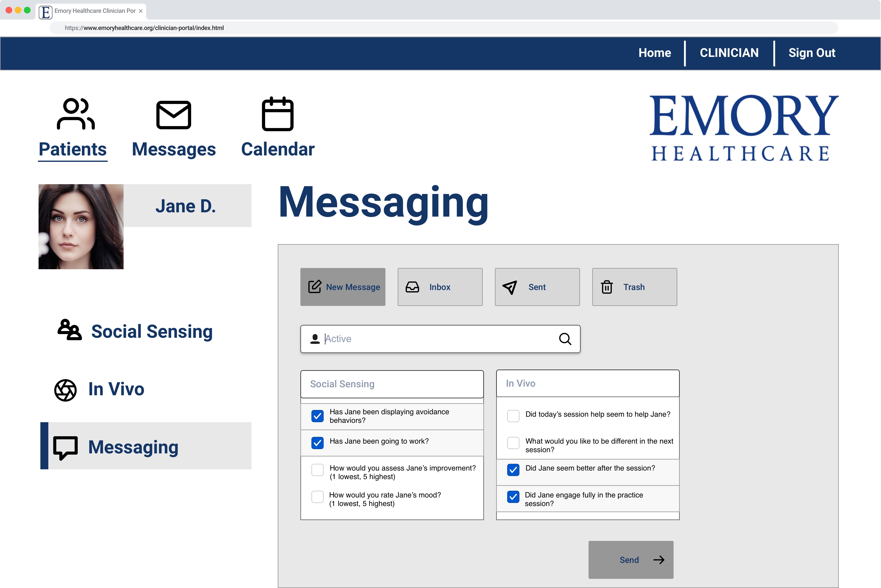
Task: Click the person icon in recipient field
Action: click(x=315, y=339)
